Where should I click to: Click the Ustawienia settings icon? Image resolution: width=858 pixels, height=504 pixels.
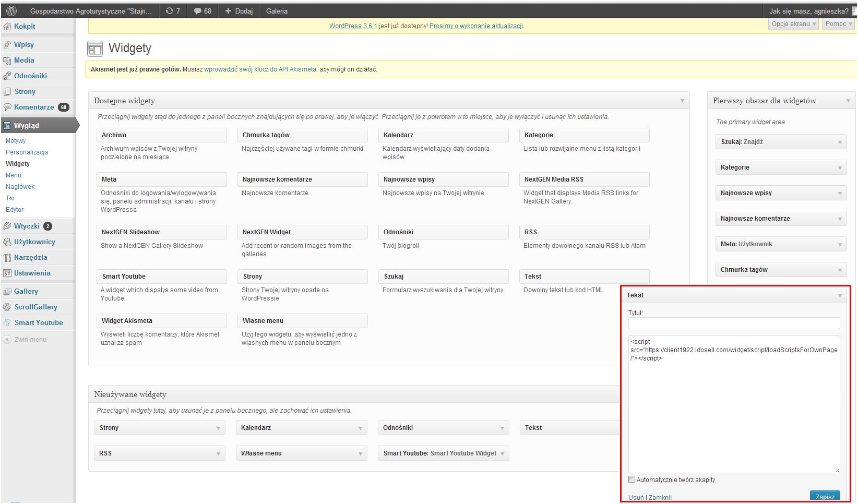[x=7, y=273]
